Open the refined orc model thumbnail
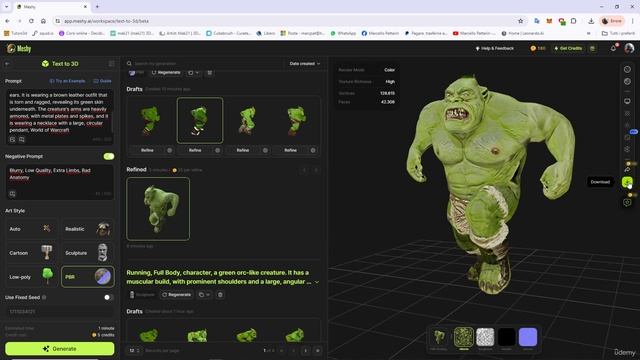 coord(158,209)
